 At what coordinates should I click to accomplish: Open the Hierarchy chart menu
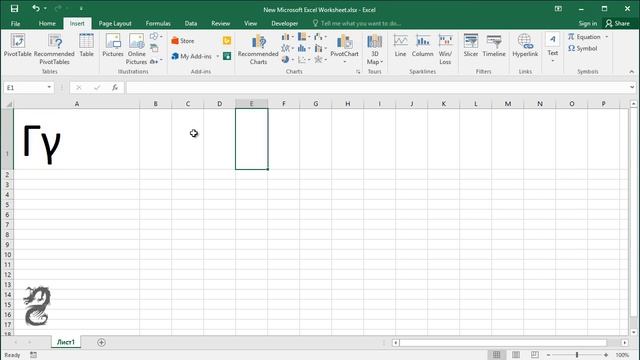[304, 37]
